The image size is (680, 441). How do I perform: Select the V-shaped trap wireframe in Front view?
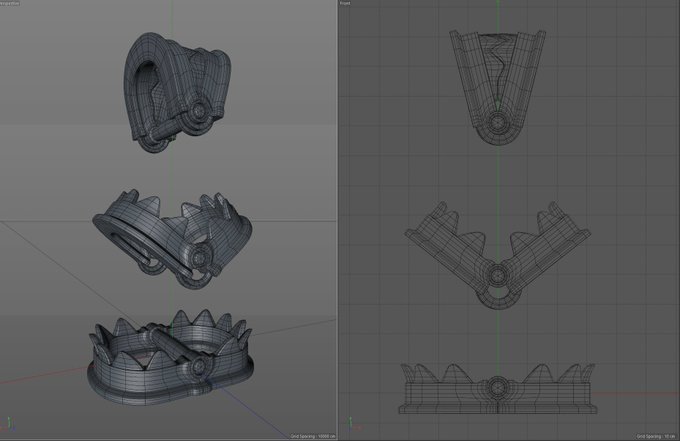click(497, 255)
